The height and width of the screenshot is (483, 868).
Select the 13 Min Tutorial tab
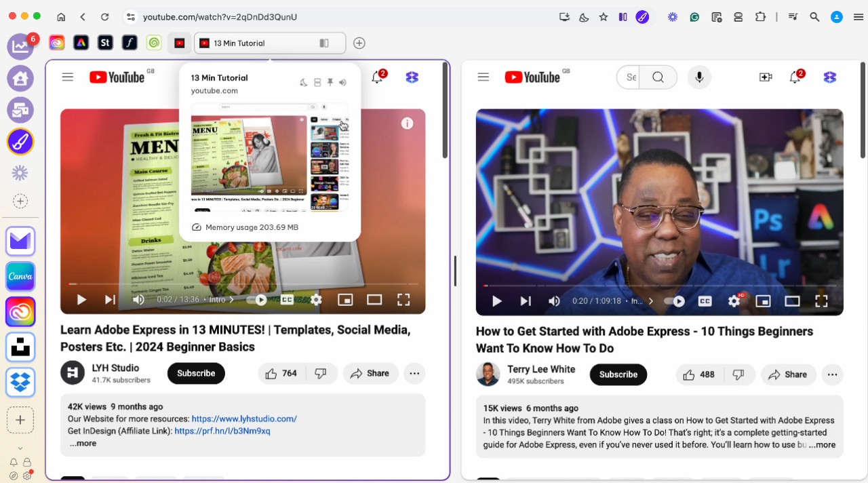click(x=258, y=43)
